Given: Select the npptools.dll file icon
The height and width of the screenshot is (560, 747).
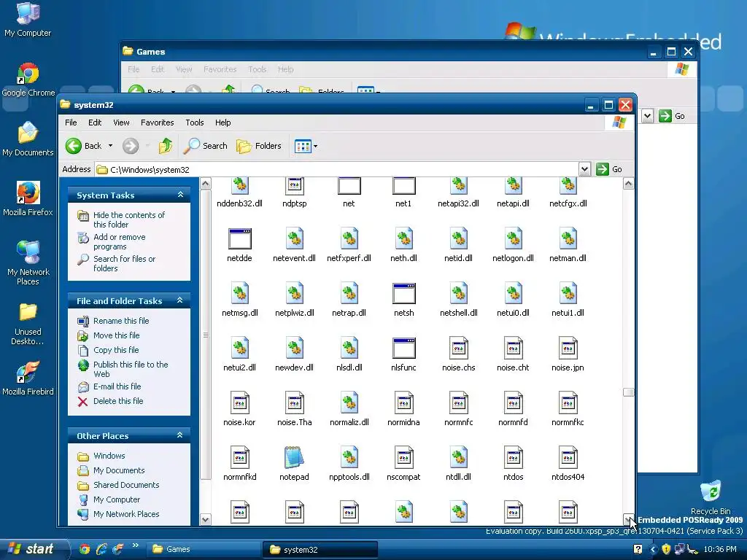Looking at the screenshot, I should 349,457.
